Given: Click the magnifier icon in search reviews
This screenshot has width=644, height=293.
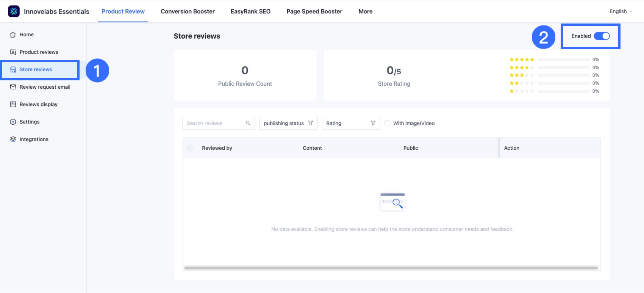Looking at the screenshot, I should coord(248,123).
